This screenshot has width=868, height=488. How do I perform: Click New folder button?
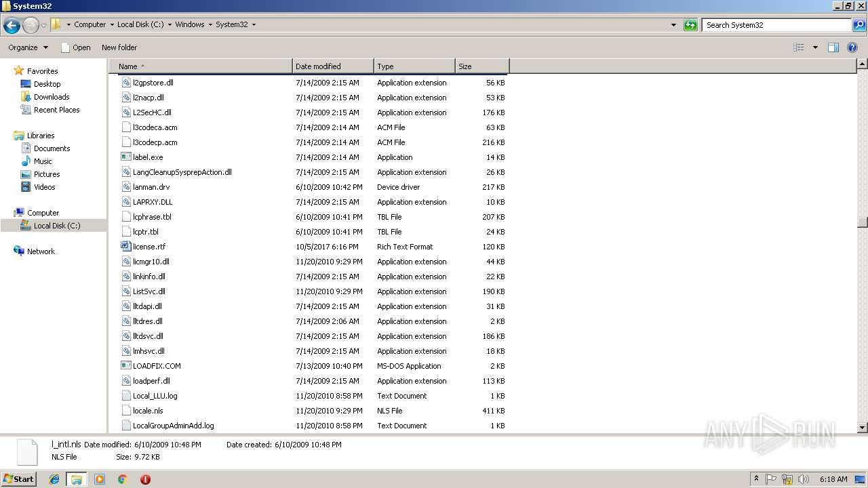[x=119, y=47]
